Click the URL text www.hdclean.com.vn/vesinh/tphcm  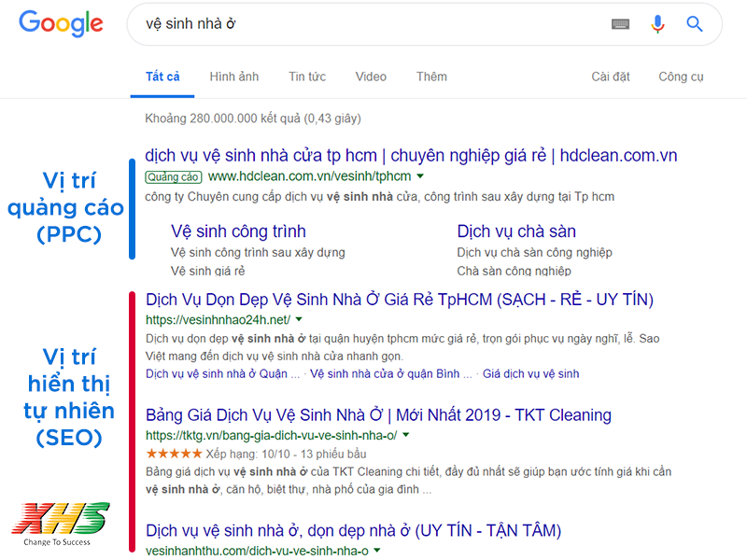tap(310, 176)
